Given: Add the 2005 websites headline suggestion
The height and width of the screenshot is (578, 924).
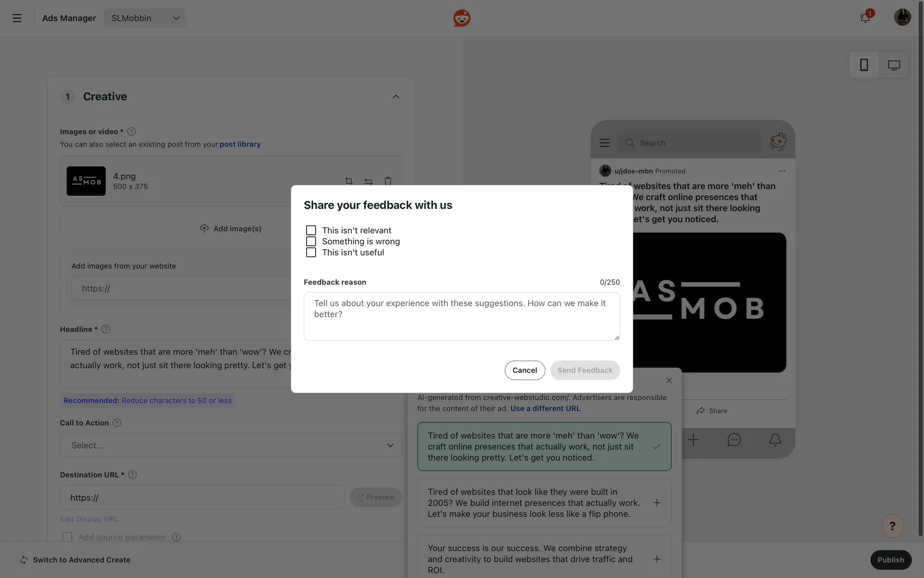Looking at the screenshot, I should coord(656,503).
